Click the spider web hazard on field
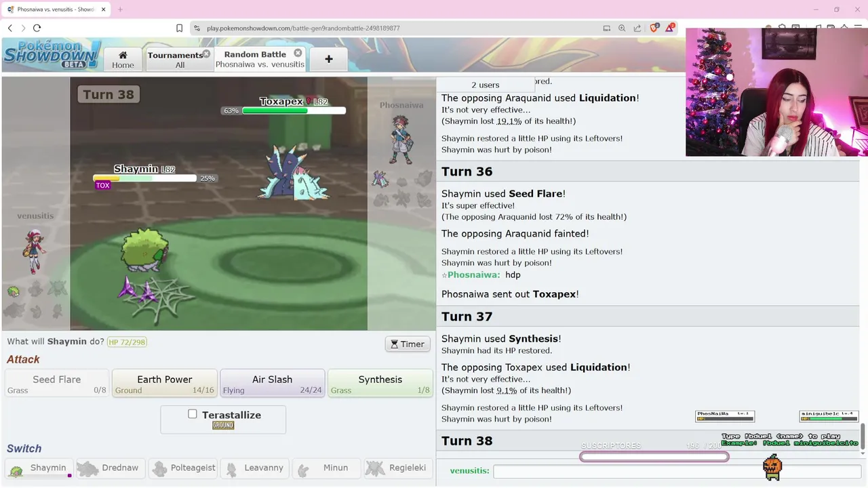This screenshot has height=488, width=868. [163, 299]
